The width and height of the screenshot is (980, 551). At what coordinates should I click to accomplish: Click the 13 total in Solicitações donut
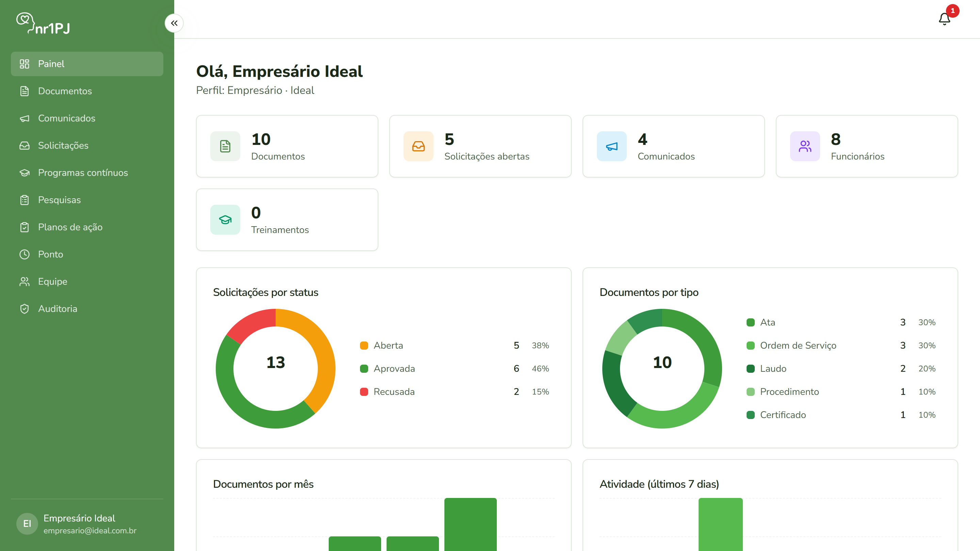(275, 362)
